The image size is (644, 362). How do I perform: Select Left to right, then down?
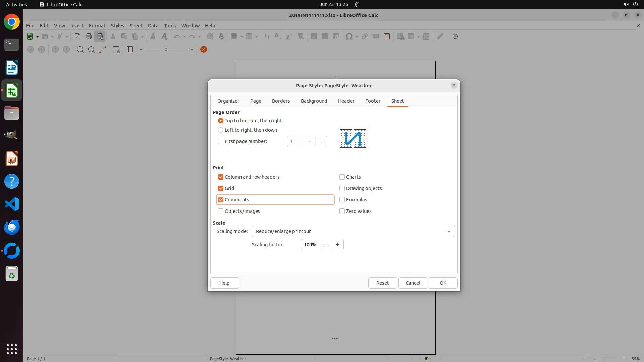(221, 130)
